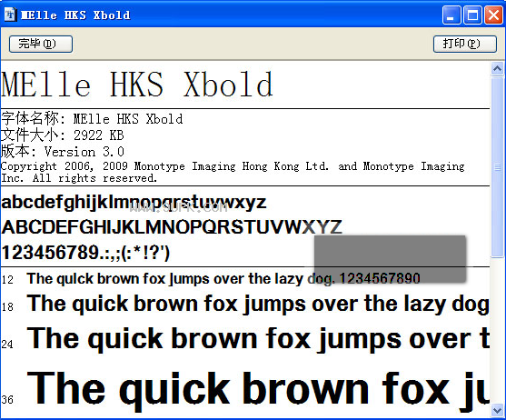The height and width of the screenshot is (420, 506).
Task: Click the 打印(P) print button
Action: [x=465, y=44]
